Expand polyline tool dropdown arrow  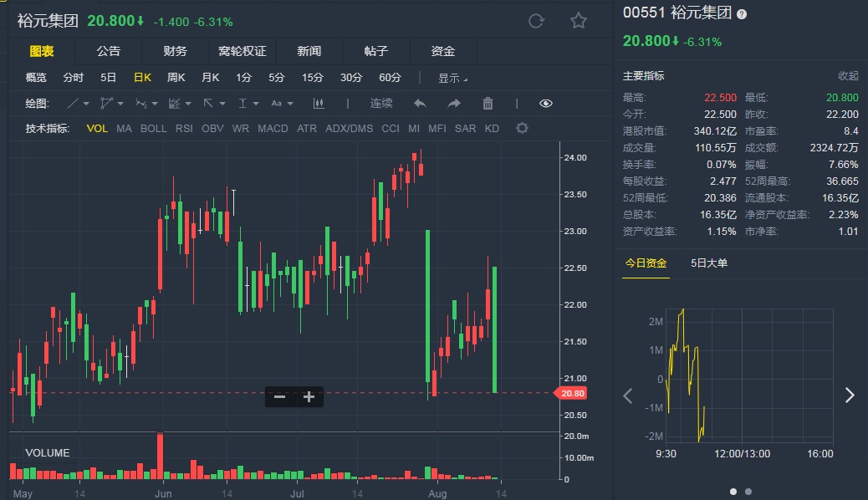(120, 104)
